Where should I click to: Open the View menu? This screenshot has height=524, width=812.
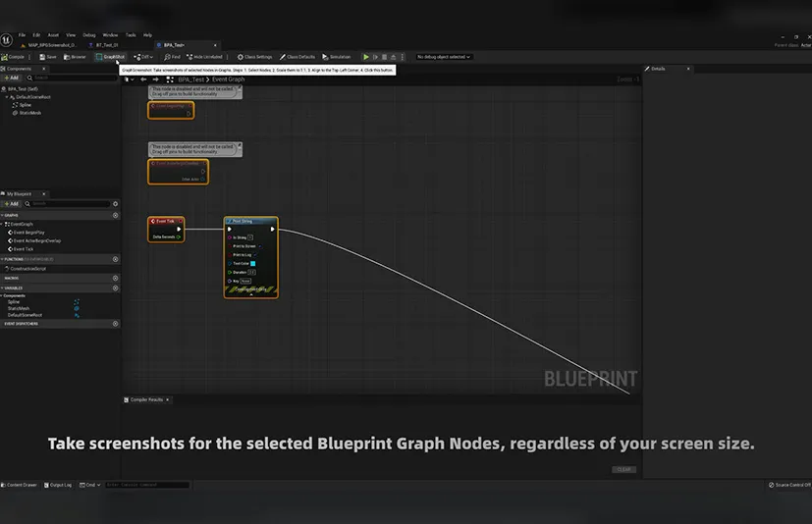coord(71,35)
